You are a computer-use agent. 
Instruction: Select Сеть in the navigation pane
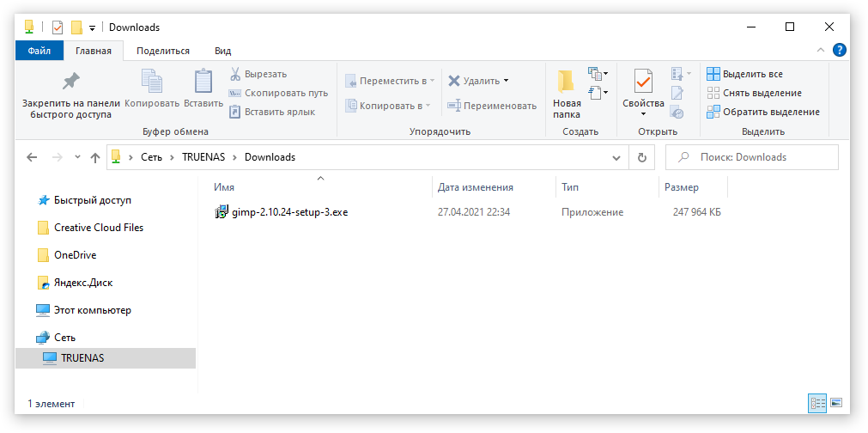point(64,338)
